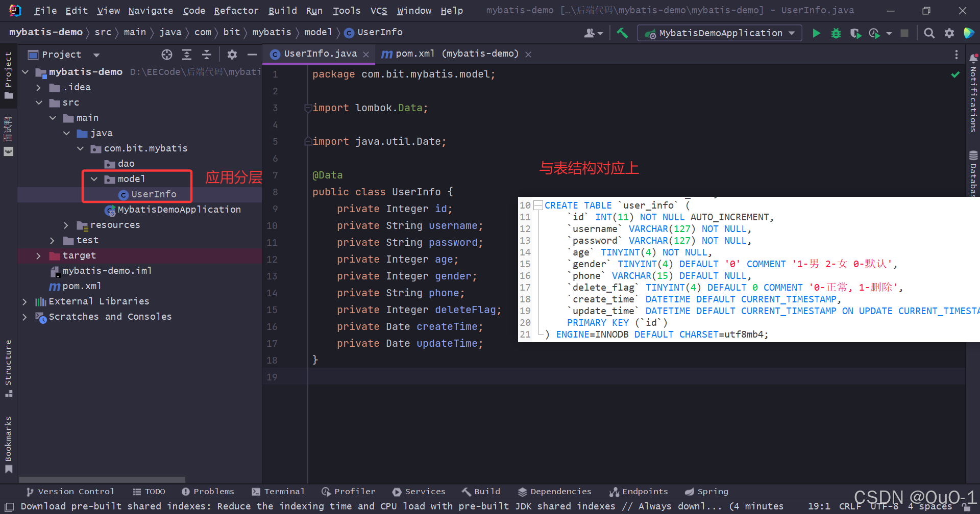Select the dao package in tree
The image size is (980, 514).
pyautogui.click(x=119, y=164)
